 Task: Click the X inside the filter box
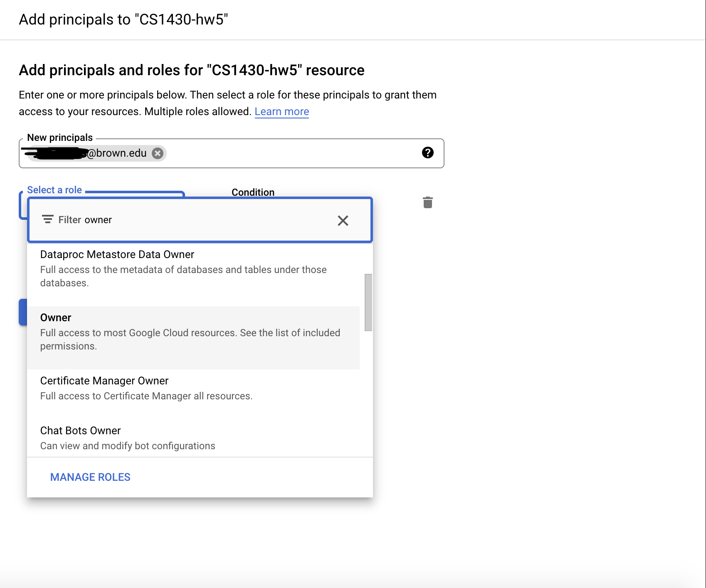[x=343, y=221]
